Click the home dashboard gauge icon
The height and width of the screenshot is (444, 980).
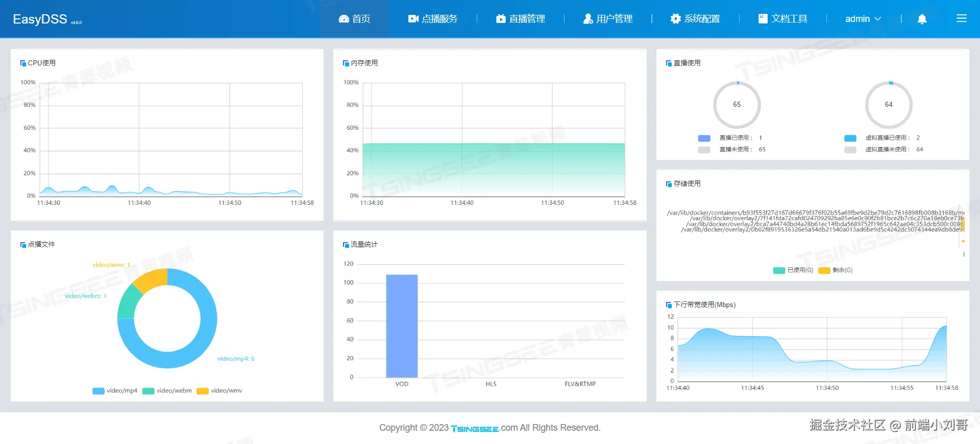[x=344, y=19]
